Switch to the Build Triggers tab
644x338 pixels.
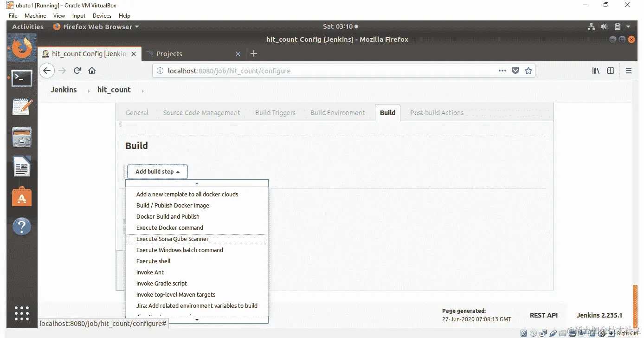pos(275,112)
